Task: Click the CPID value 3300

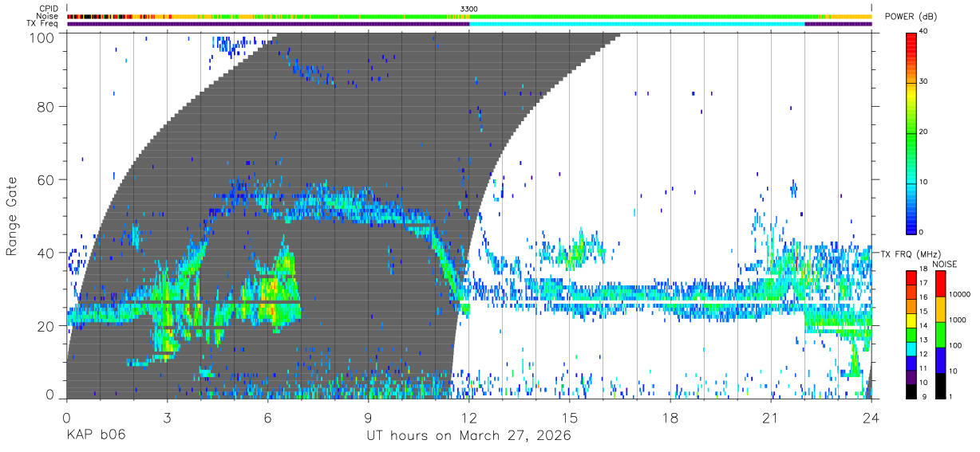Action: [x=469, y=9]
